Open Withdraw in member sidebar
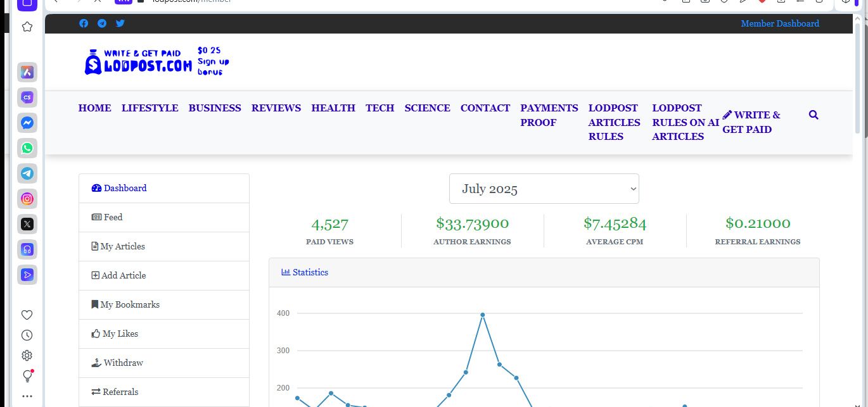Screen dimensions: 868x407 164,363
